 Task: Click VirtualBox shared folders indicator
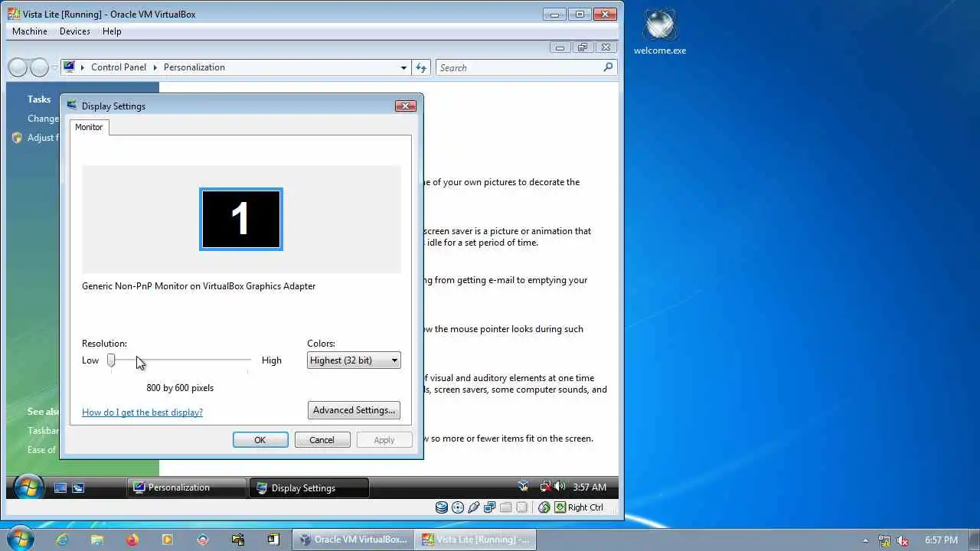pyautogui.click(x=505, y=507)
